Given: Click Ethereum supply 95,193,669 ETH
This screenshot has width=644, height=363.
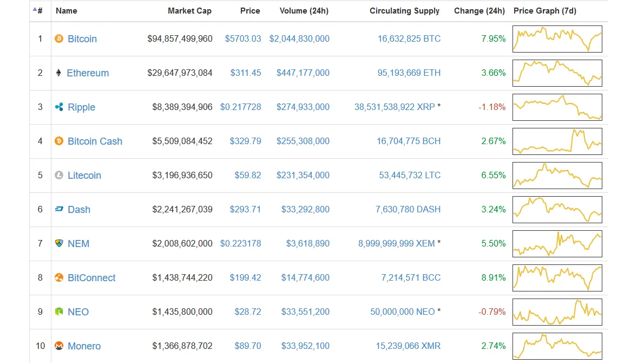Looking at the screenshot, I should pyautogui.click(x=409, y=73).
